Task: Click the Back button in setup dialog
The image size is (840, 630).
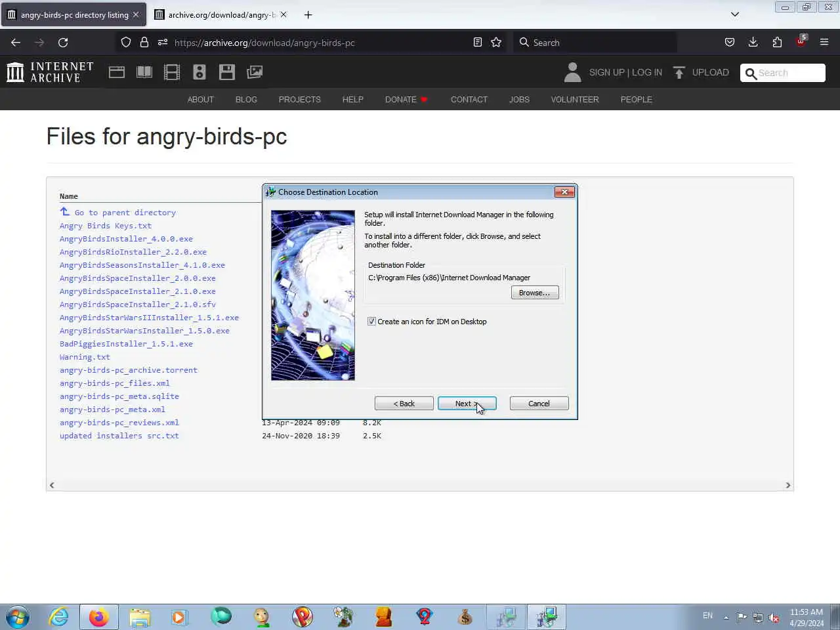Action: [x=404, y=404]
